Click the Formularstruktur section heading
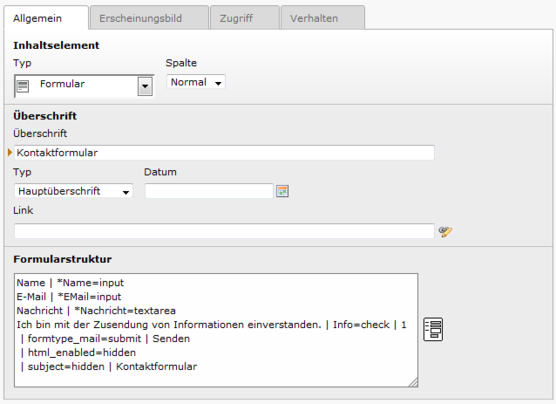This screenshot has height=404, width=556. (62, 259)
